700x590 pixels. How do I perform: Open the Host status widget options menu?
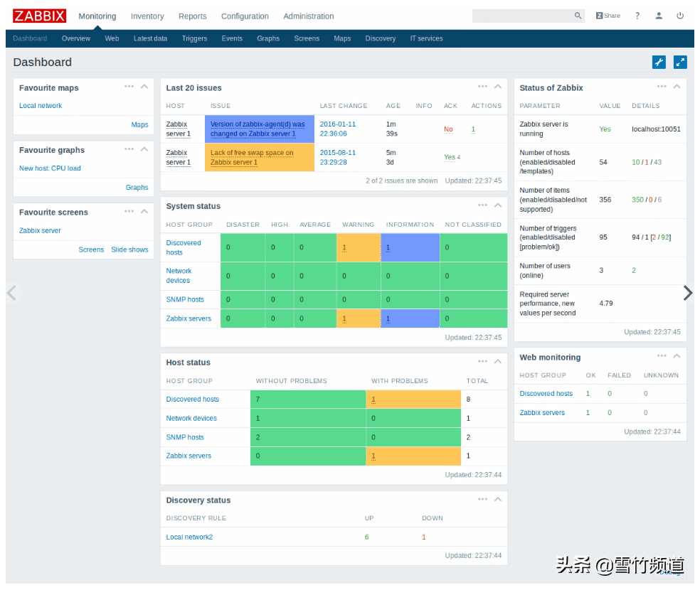[482, 361]
